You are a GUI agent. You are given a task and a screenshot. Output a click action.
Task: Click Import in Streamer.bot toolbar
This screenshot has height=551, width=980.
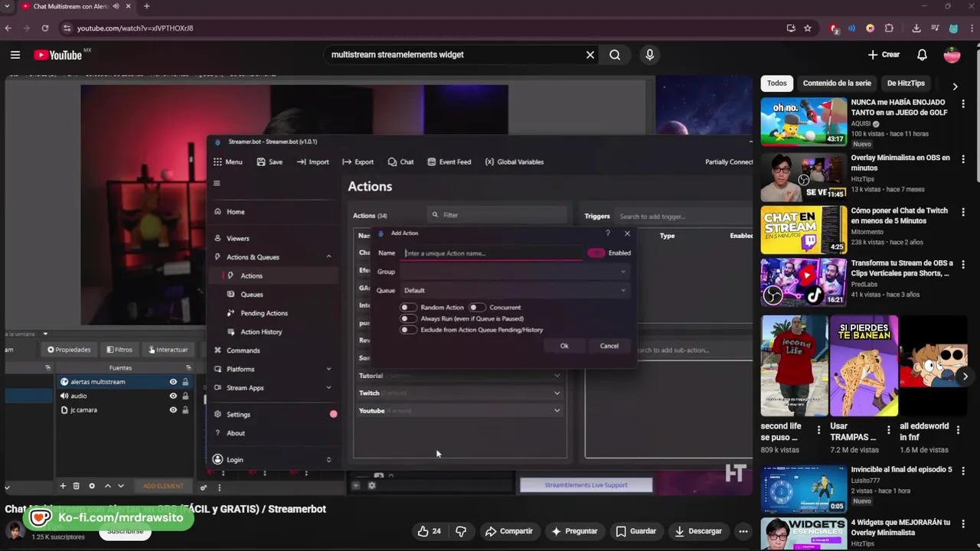(312, 161)
